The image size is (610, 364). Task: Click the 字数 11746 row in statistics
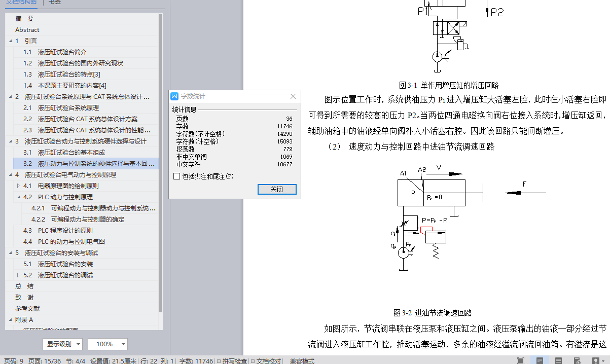[234, 126]
